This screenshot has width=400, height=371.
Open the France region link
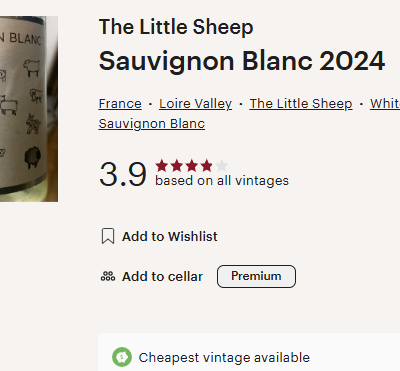click(120, 104)
